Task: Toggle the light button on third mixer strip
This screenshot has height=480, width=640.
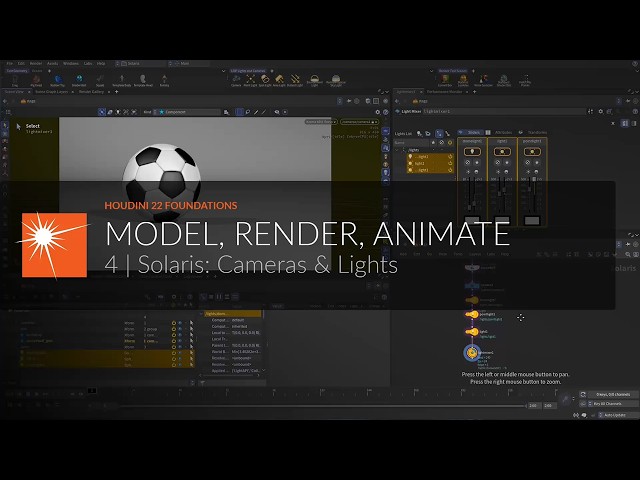Action: 532,151
